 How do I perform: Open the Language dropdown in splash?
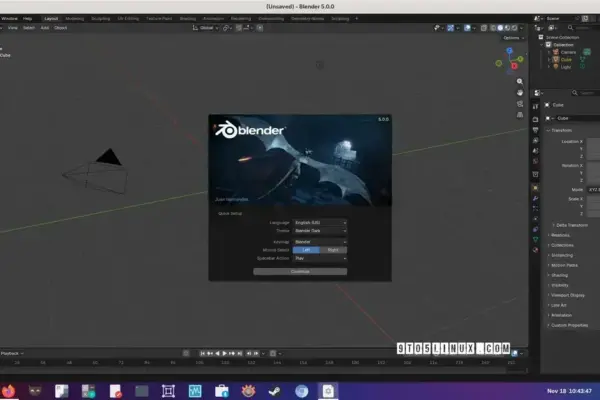[320, 222]
